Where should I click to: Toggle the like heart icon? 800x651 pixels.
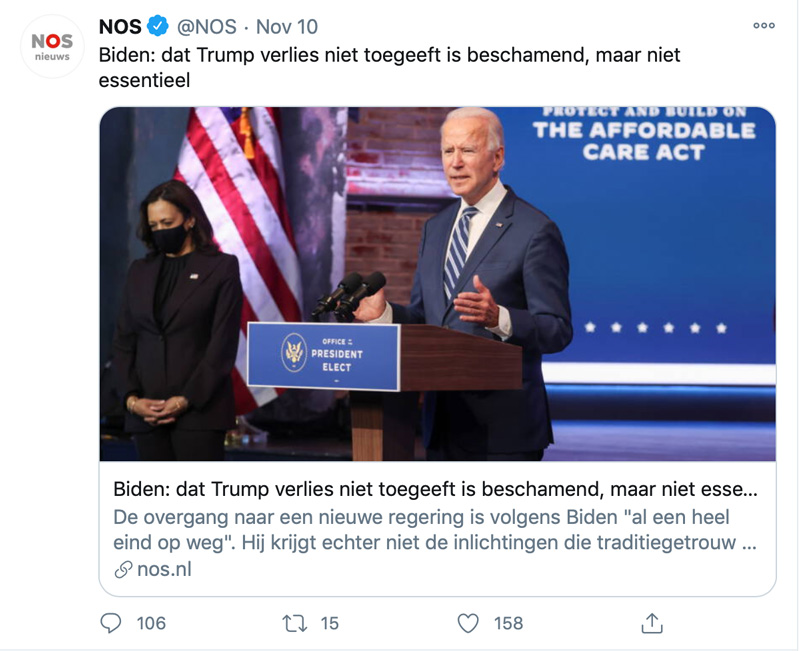coord(468,623)
